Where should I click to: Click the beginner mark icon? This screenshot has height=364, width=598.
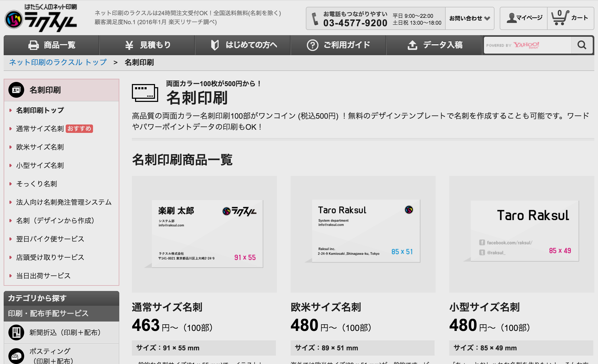(215, 45)
